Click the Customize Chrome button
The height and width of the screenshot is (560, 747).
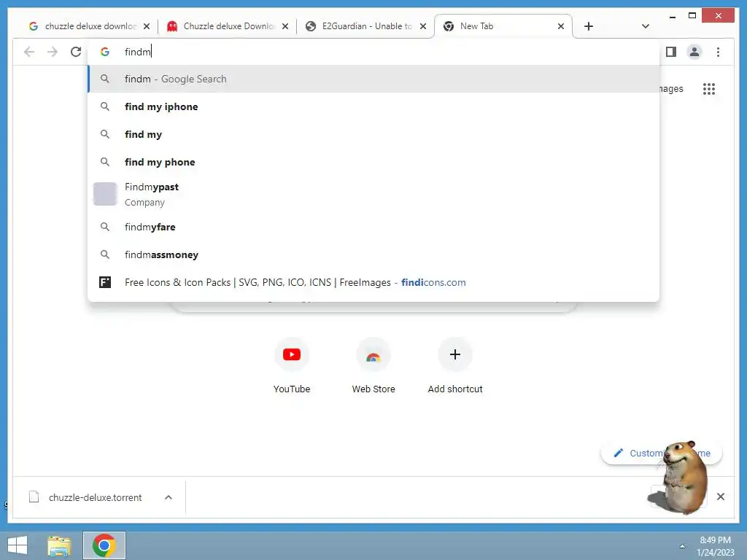pyautogui.click(x=662, y=453)
